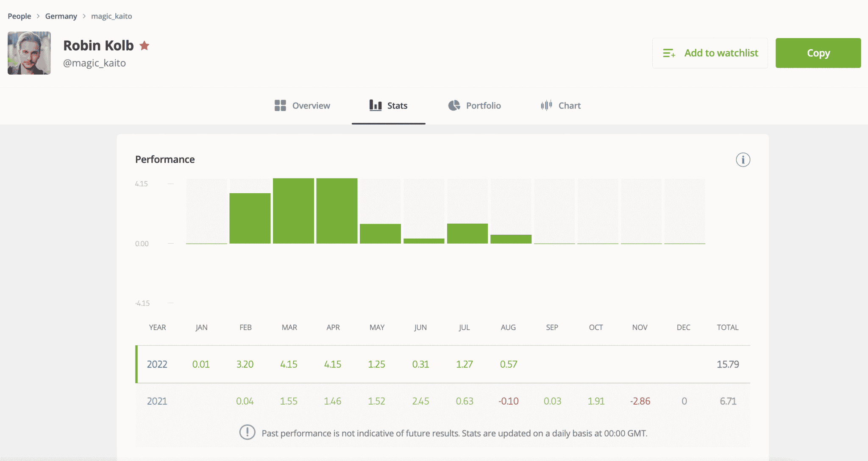Click the Performance info icon
The width and height of the screenshot is (868, 461).
click(743, 160)
